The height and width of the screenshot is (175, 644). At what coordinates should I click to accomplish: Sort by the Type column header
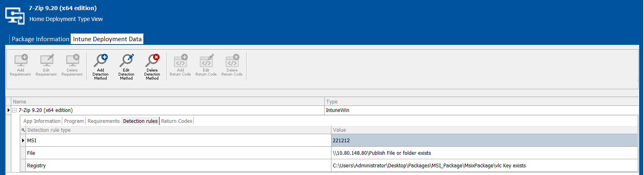482,102
